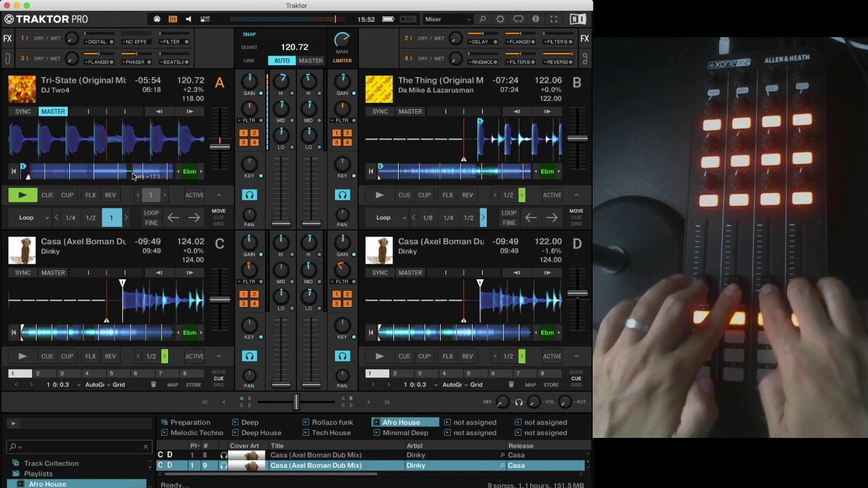Select the Tech House favorite
This screenshot has height=488, width=868.
[327, 433]
